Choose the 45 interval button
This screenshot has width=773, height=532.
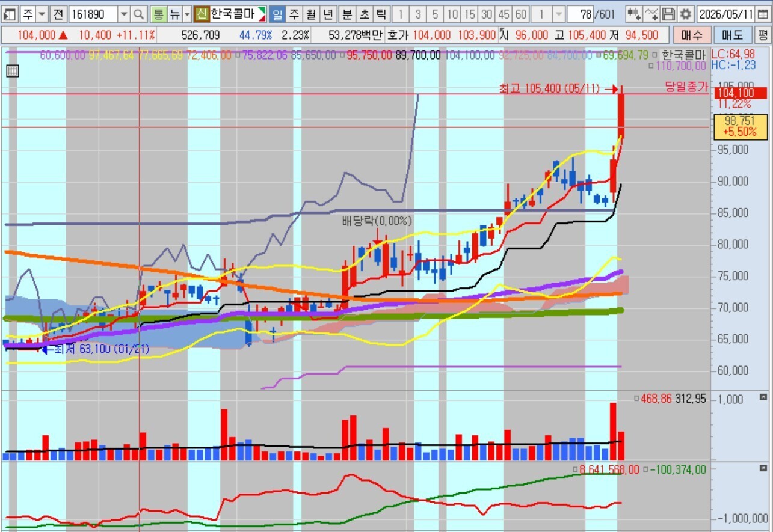pos(504,14)
